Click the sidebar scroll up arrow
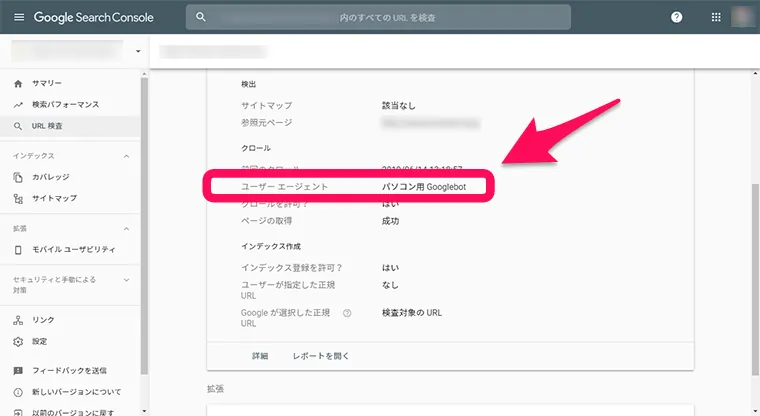The width and height of the screenshot is (760, 416). [144, 74]
